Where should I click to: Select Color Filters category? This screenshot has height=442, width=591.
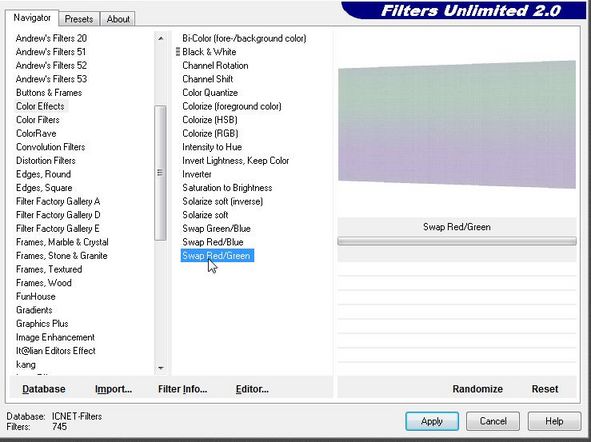point(38,120)
